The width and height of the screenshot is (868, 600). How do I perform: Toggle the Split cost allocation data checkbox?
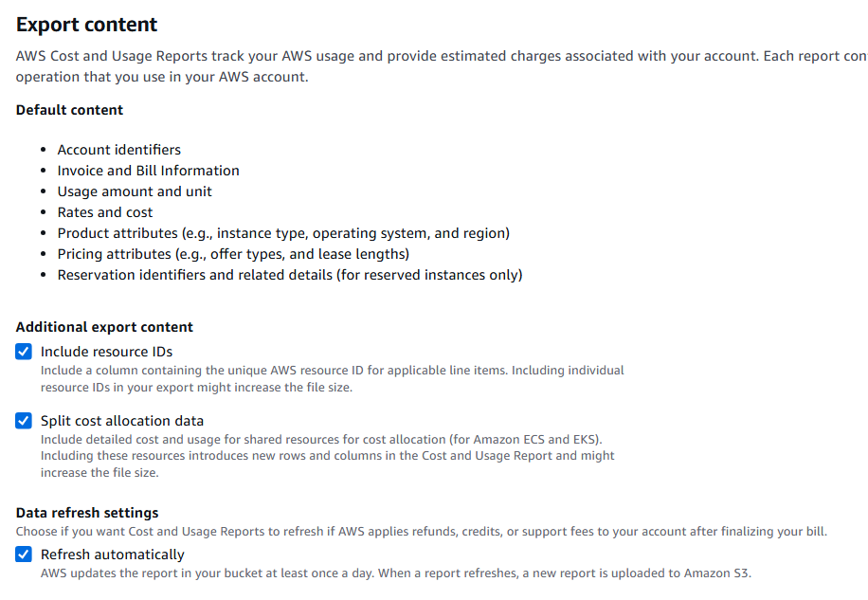pos(24,421)
